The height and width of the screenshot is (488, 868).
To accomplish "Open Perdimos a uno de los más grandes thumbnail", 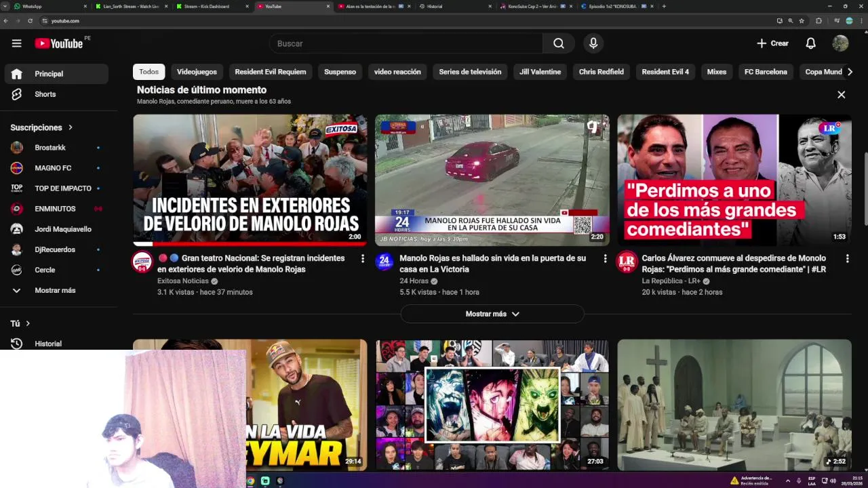I will [x=734, y=180].
